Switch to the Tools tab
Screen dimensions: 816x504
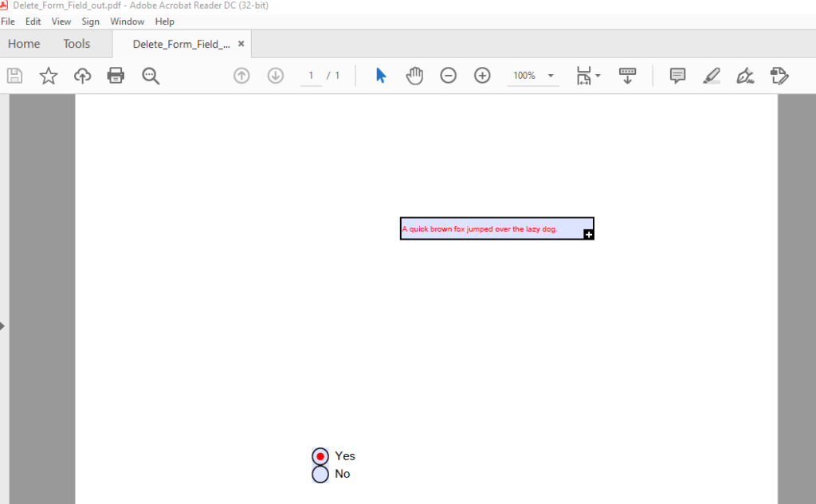click(x=77, y=44)
